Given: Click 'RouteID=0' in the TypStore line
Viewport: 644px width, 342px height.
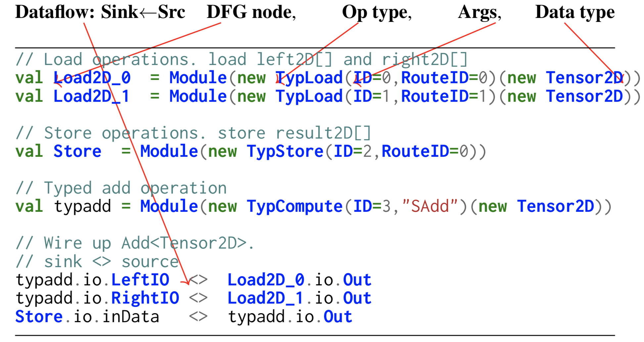Looking at the screenshot, I should [425, 151].
